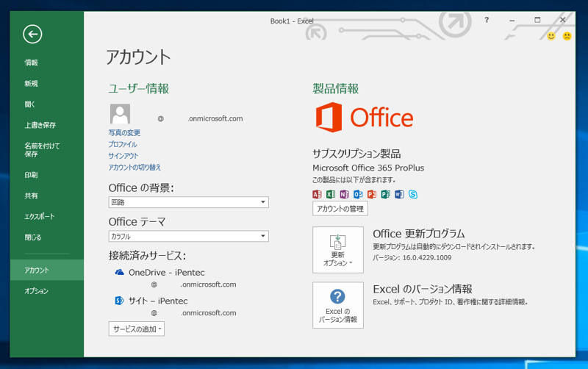Click the アカウントの切り替え link
Viewport: 588px width, 369px height.
135,168
